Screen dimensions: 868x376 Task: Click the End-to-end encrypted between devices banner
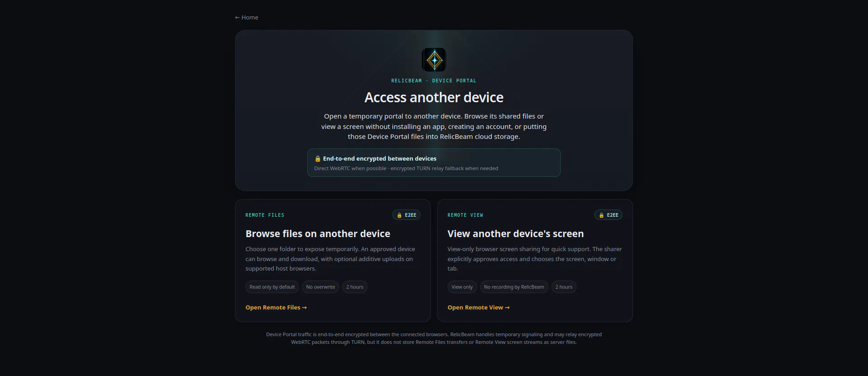click(x=434, y=162)
